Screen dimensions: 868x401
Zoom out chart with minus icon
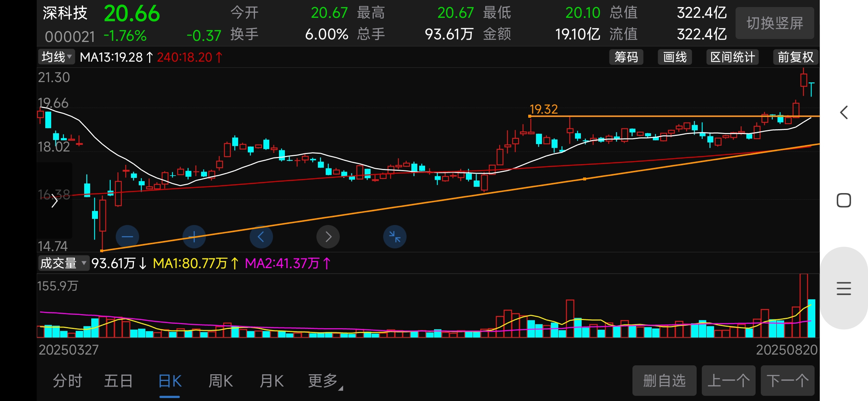point(127,237)
